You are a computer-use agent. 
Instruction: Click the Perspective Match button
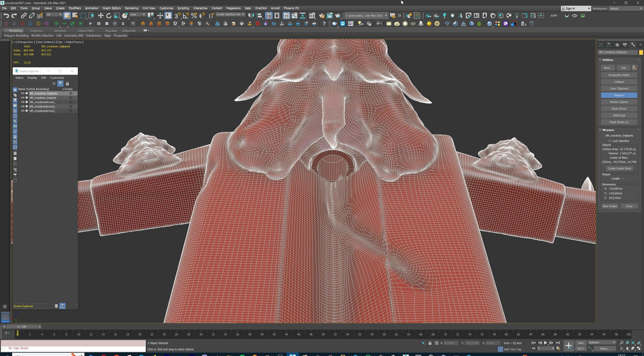tap(619, 75)
